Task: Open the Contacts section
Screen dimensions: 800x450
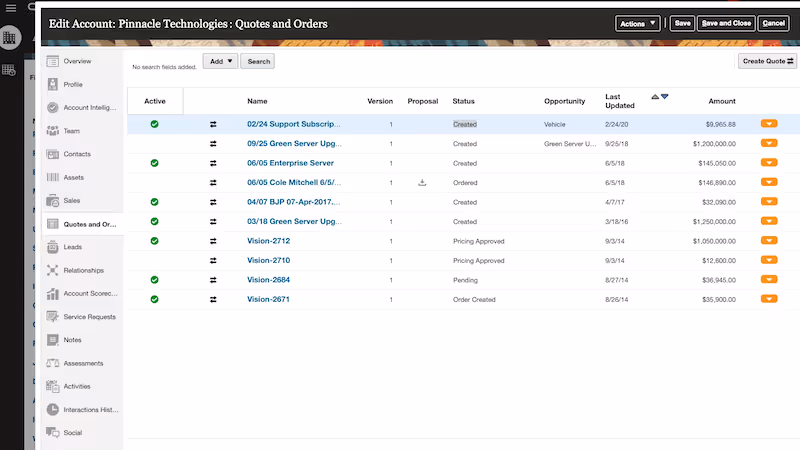Action: (77, 154)
